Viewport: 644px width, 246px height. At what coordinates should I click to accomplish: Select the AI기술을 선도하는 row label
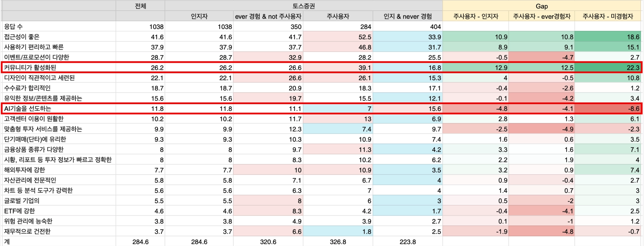pos(27,109)
